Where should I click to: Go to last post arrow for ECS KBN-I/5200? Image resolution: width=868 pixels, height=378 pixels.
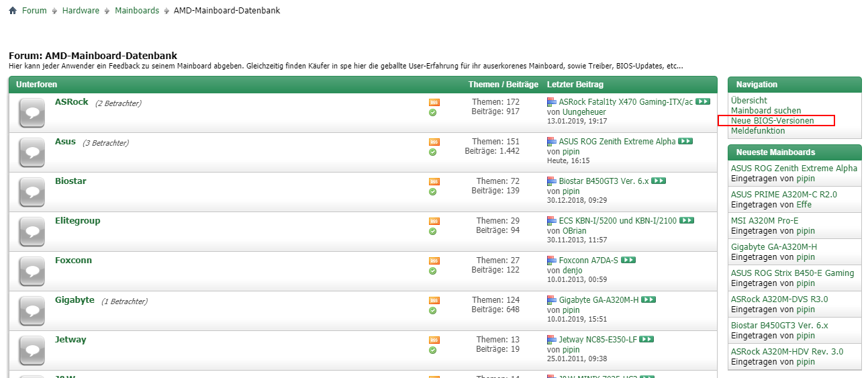(687, 221)
